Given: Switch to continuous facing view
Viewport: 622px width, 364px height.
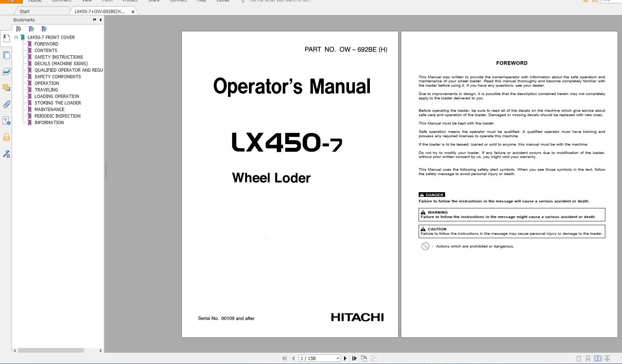Looking at the screenshot, I should [x=607, y=359].
